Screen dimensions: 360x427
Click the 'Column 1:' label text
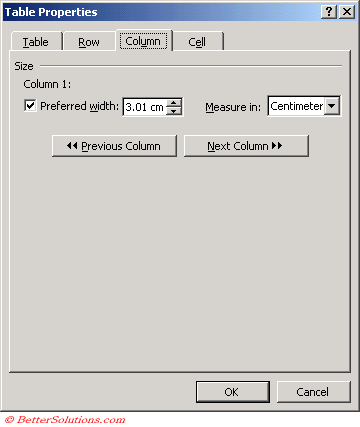pyautogui.click(x=47, y=84)
